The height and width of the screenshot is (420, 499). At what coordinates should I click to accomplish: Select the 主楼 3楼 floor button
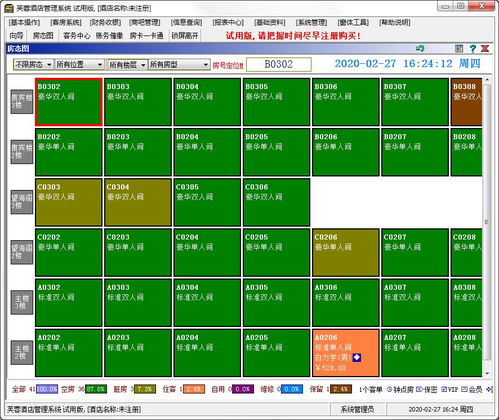pos(22,302)
